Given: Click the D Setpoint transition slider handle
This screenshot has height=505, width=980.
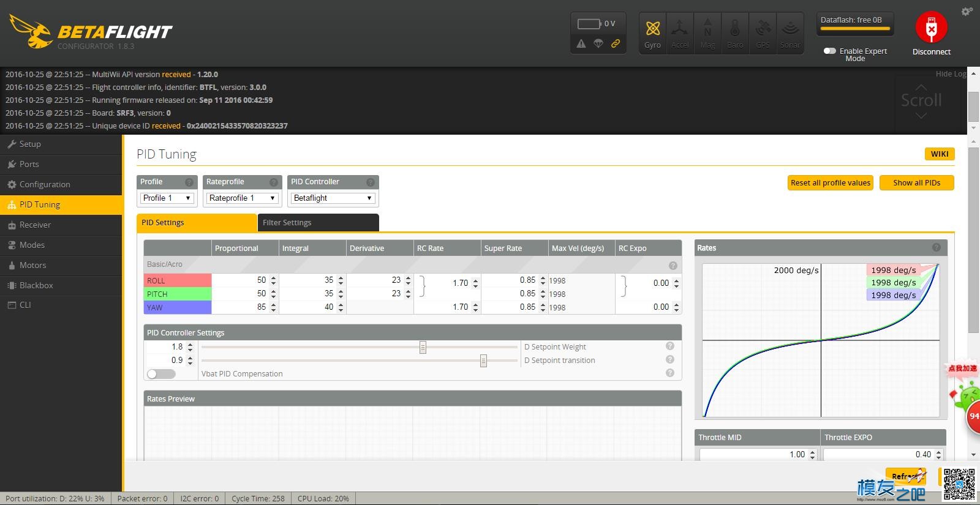Looking at the screenshot, I should click(x=483, y=361).
